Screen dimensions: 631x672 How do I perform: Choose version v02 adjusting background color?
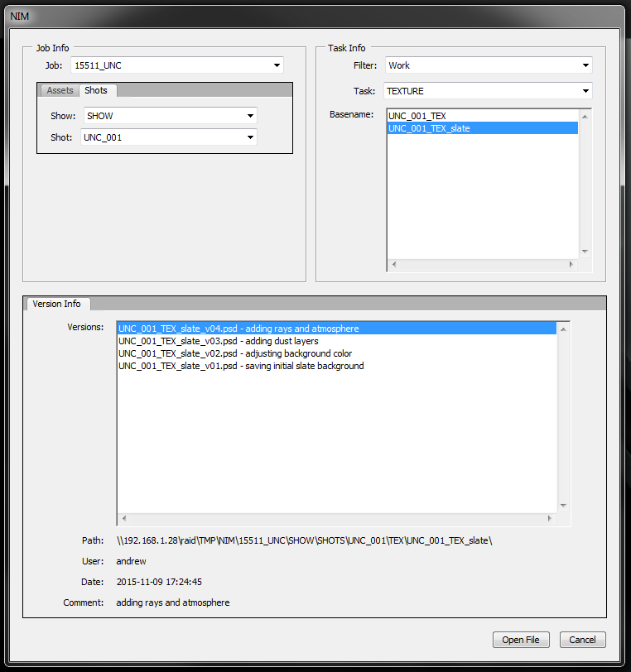pos(235,353)
